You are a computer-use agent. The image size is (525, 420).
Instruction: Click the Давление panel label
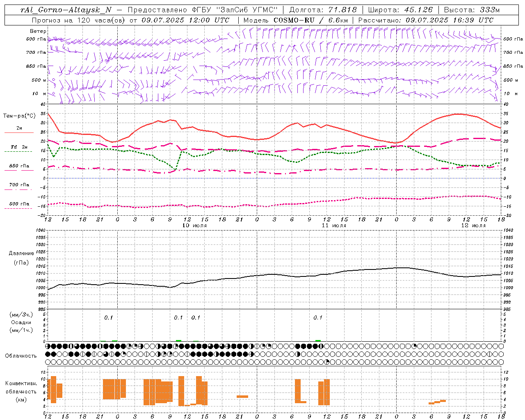(x=21, y=253)
